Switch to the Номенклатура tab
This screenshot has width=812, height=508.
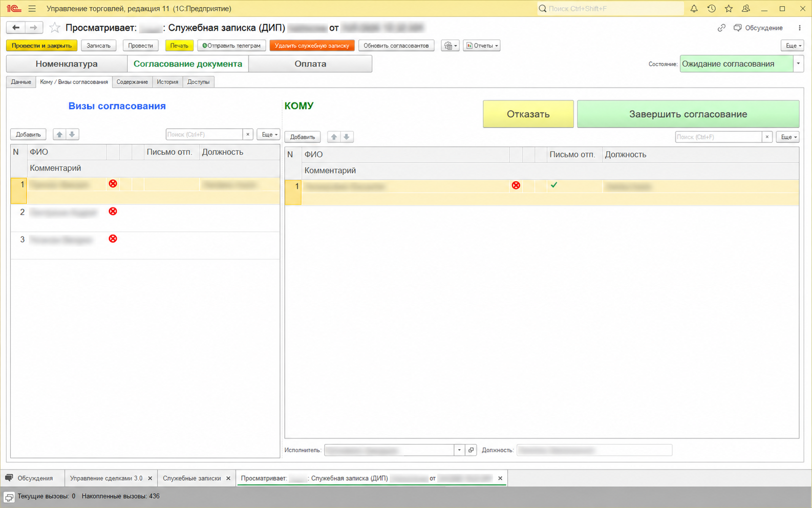coord(67,64)
